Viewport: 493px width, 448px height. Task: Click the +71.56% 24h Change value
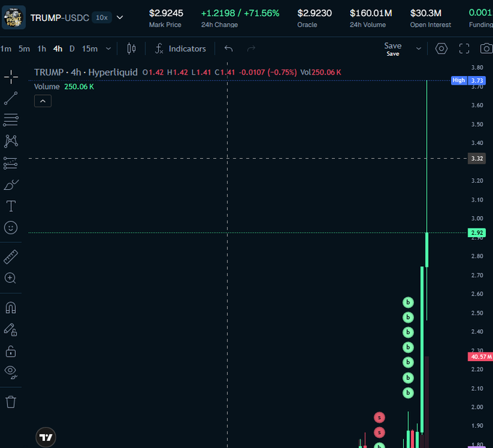(x=261, y=13)
